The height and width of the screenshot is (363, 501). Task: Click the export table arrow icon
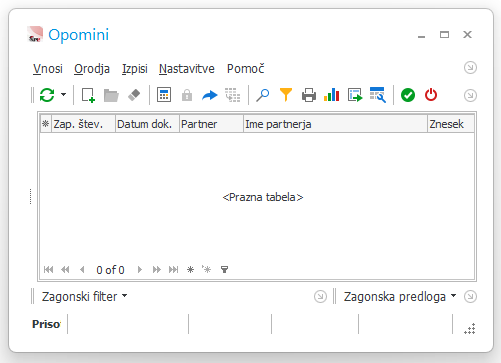(355, 95)
